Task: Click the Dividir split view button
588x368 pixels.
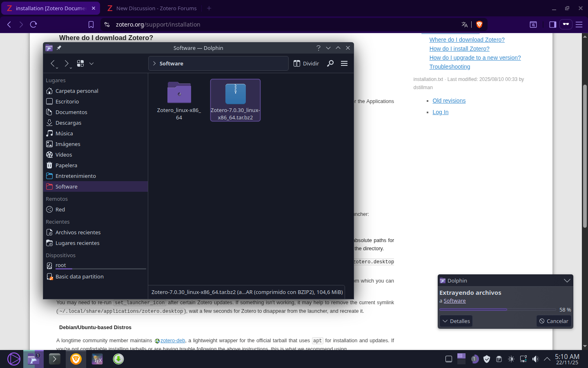Action: [x=306, y=63]
